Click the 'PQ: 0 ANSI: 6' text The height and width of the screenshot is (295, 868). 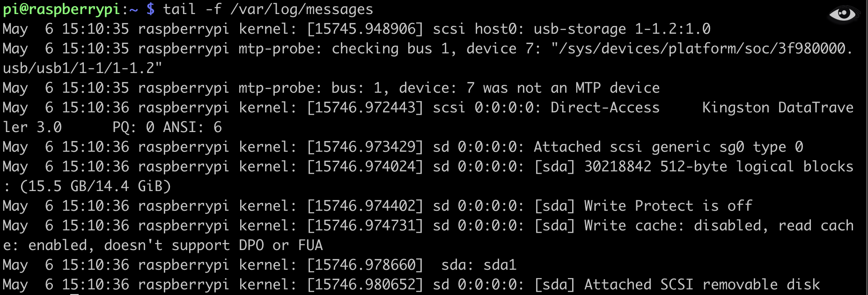167,127
